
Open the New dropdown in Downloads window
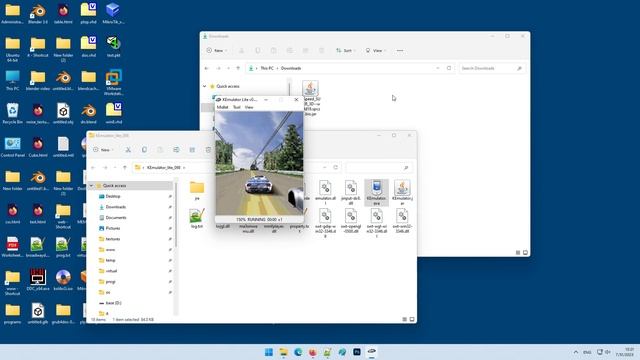pos(217,51)
